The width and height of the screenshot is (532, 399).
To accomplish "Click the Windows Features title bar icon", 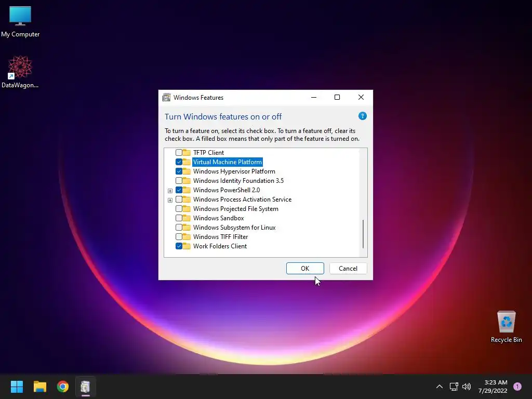I will pos(166,97).
